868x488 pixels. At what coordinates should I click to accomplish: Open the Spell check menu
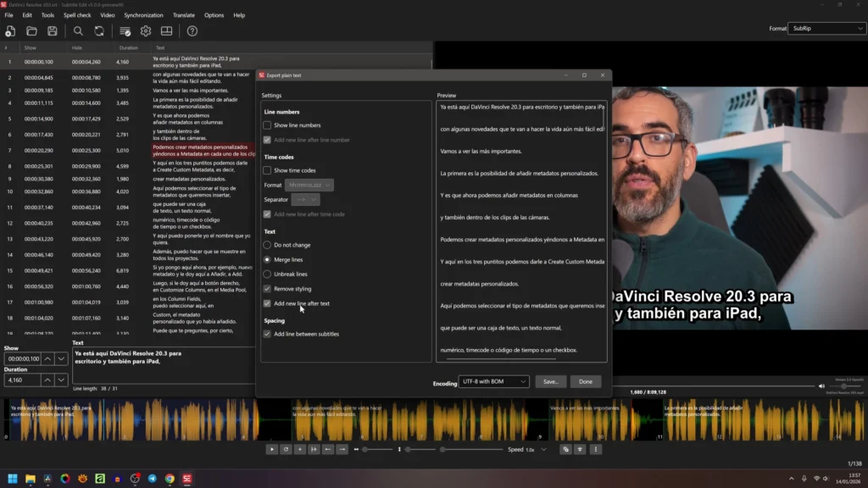pos(77,15)
